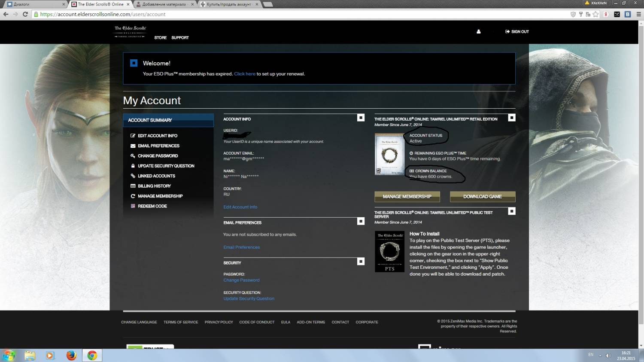Click the blue Update Security Question link
644x362 pixels.
[x=249, y=298]
